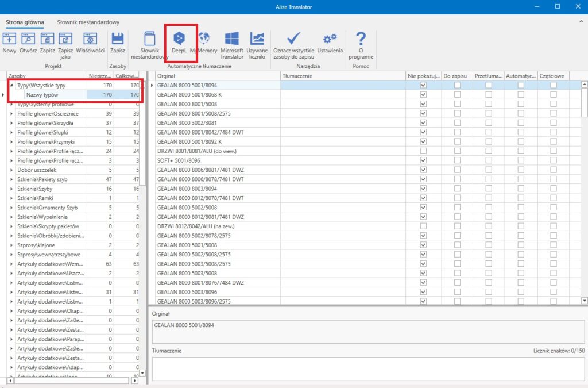Click the Orginał text box showing GEALAN

pos(368,332)
